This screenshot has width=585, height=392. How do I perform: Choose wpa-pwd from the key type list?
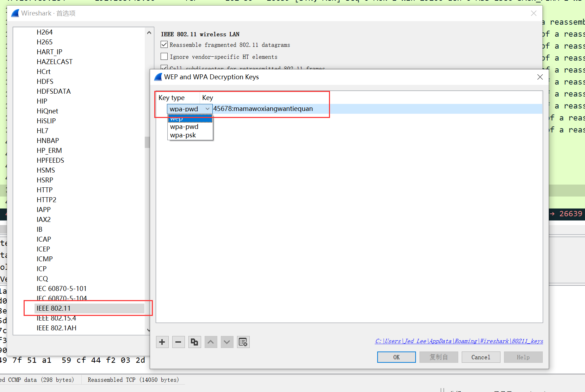click(x=190, y=127)
